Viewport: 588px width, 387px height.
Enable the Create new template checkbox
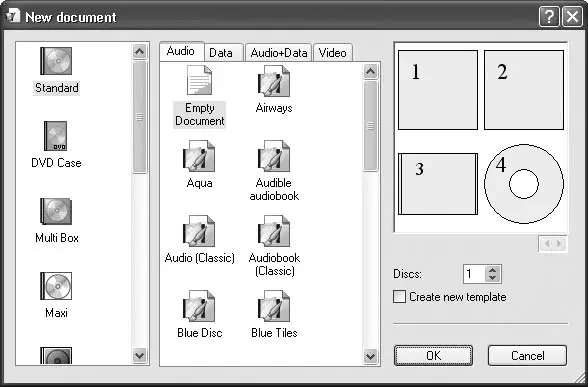point(399,297)
